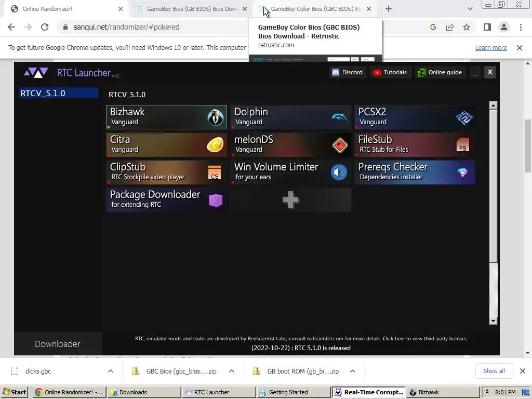The width and height of the screenshot is (532, 399).
Task: Show hidden system tray icons
Action: click(487, 392)
